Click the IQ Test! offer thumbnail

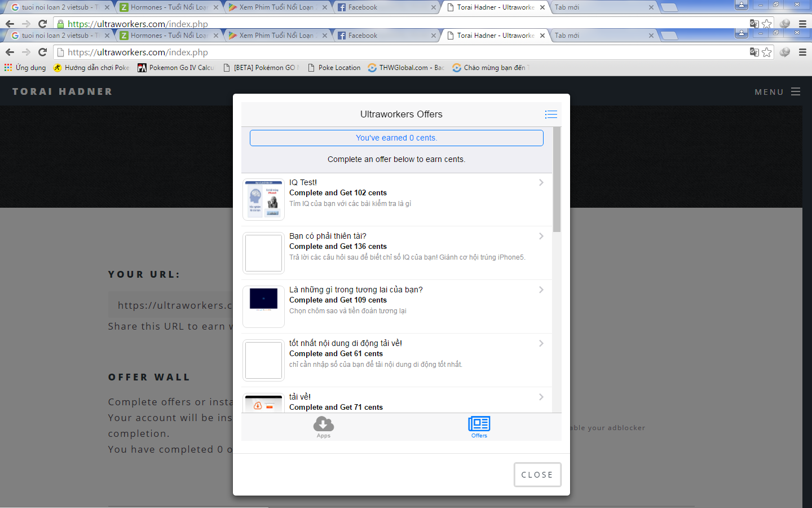[x=263, y=199]
